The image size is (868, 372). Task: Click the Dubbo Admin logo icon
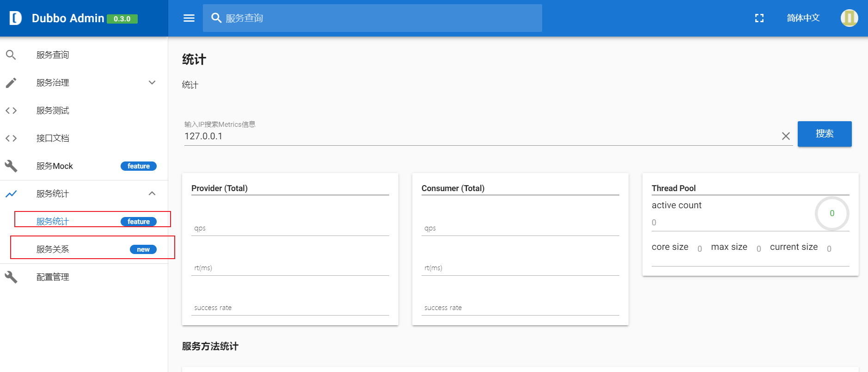pos(15,18)
